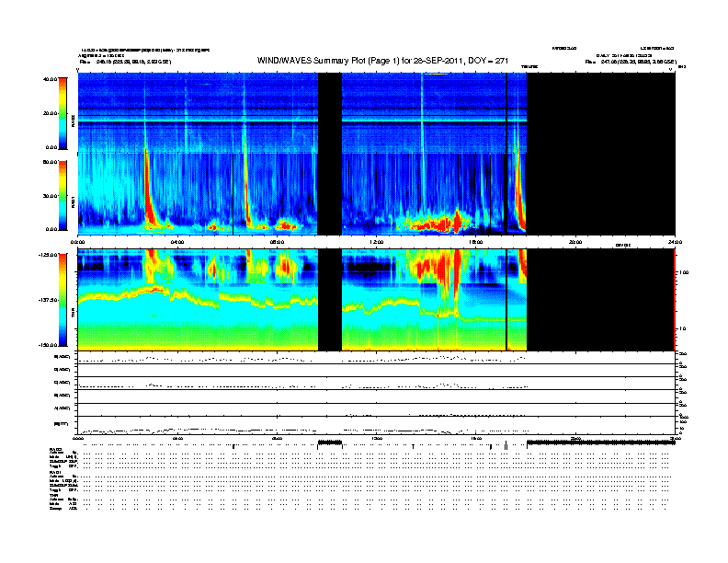Click the vertical TNR panel axis label

coord(73,315)
